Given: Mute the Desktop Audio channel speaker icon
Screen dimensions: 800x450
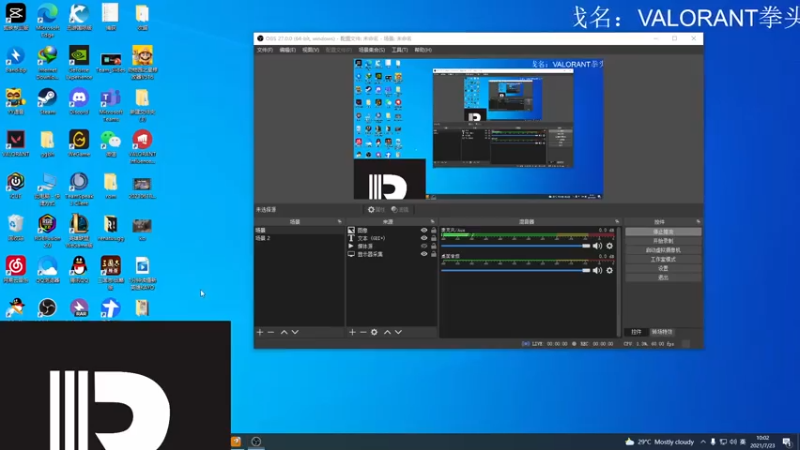Looking at the screenshot, I should [597, 270].
